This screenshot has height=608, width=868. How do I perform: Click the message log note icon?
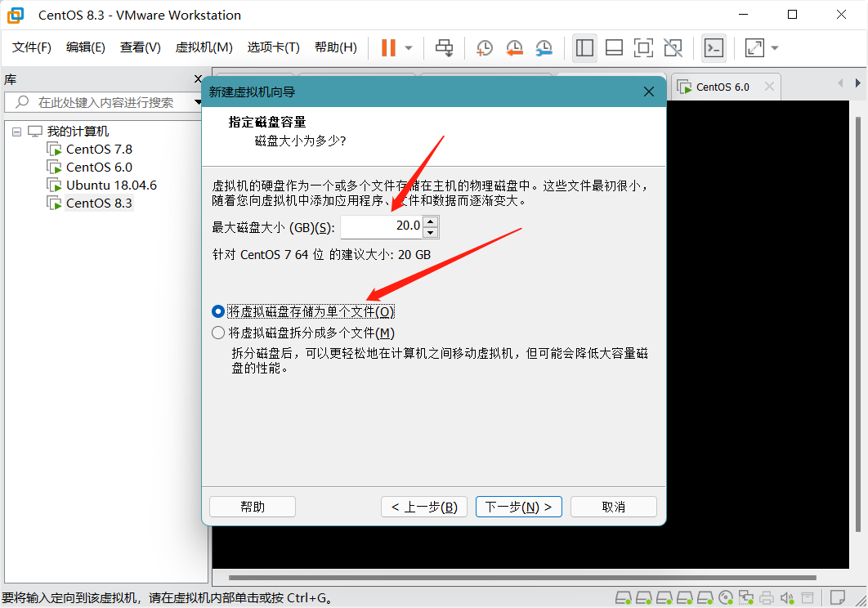tap(838, 598)
